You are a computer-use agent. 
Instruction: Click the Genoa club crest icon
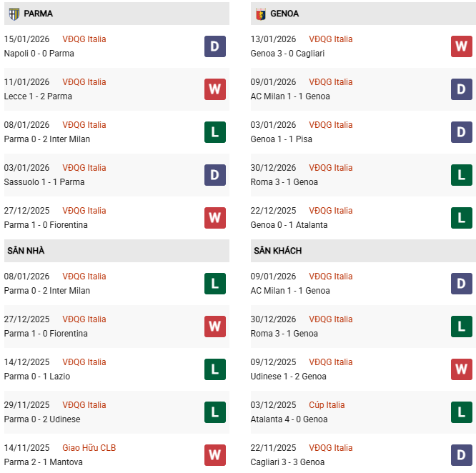[x=260, y=14]
